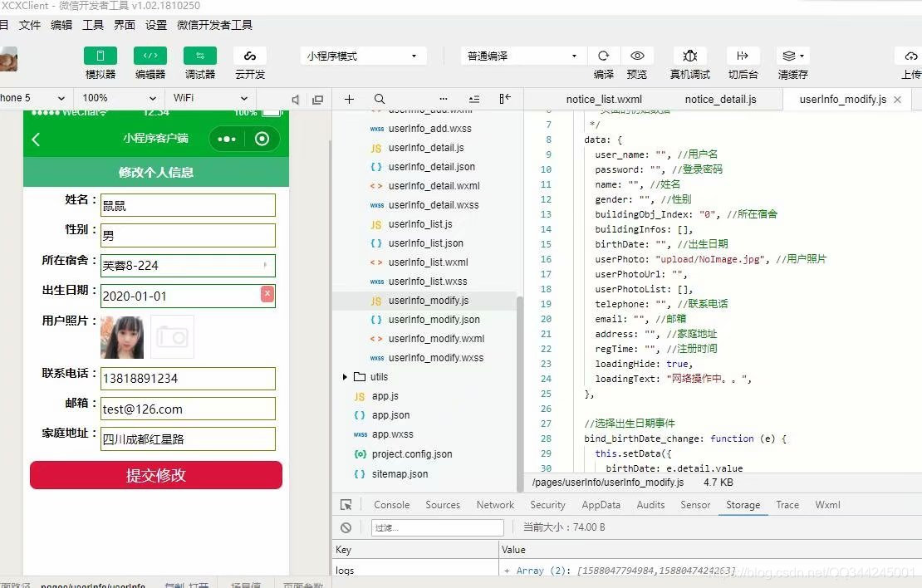Screen dimensions: 922x588
Task: Click the storage 过滤 filter field
Action: pos(438,528)
